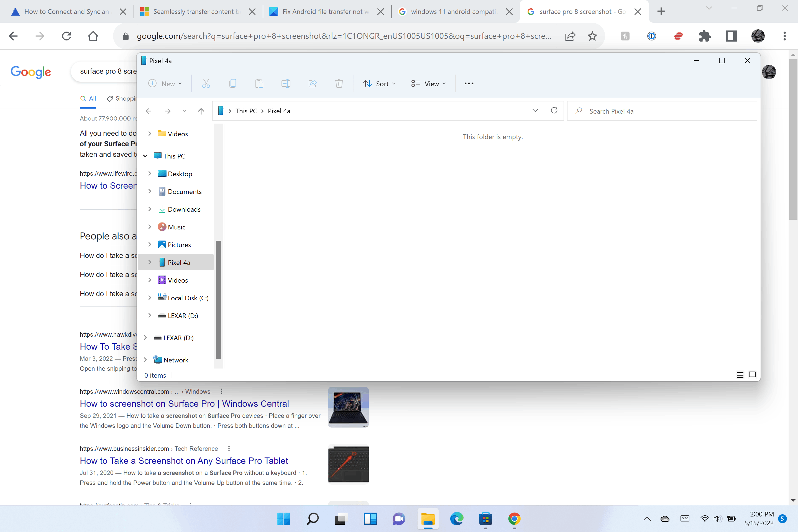Image resolution: width=798 pixels, height=532 pixels.
Task: Click the Delete trash icon
Action: (x=339, y=83)
